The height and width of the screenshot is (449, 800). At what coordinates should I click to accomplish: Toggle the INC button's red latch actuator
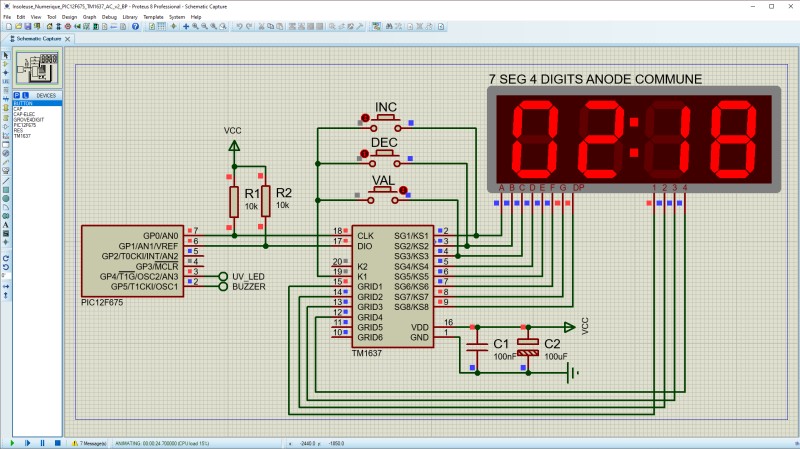click(365, 118)
